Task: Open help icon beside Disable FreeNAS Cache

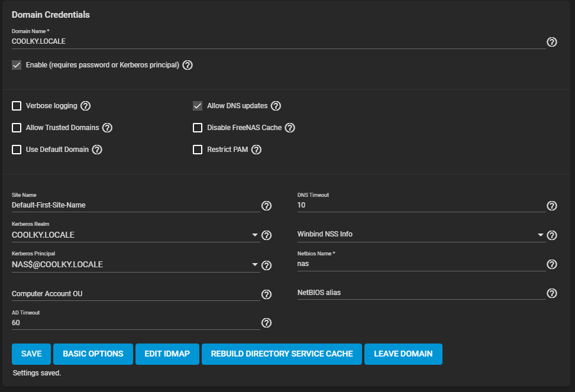Action: pos(290,128)
